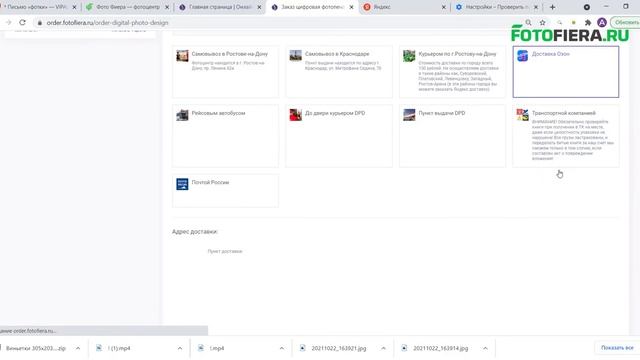The image size is (640, 360).
Task: Close the Главная страница tab
Action: click(259, 7)
